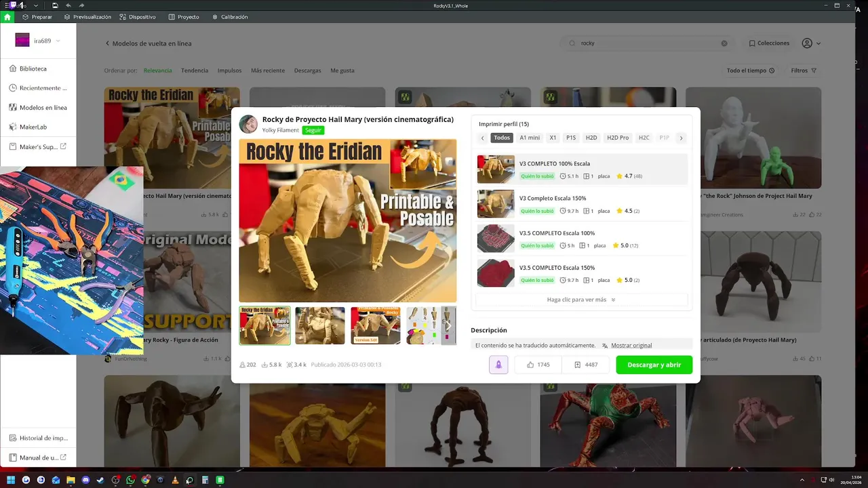Click the redo arrow in title bar
The image size is (868, 488).
tap(81, 5)
